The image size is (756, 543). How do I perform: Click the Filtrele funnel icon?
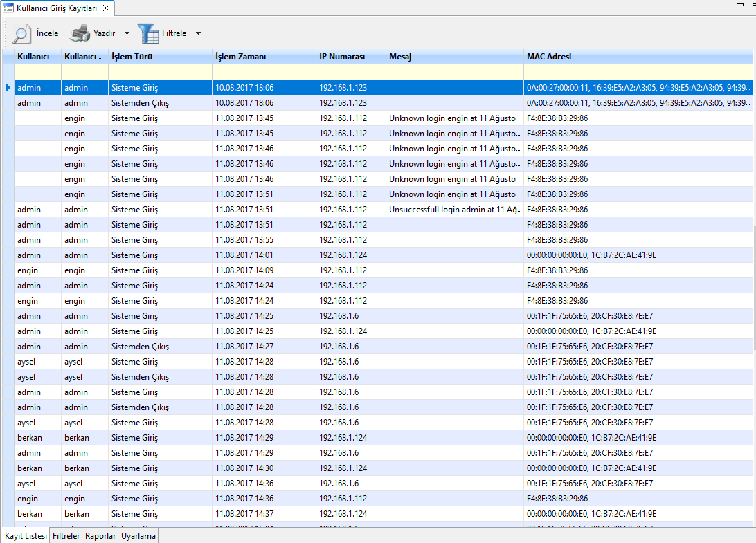[147, 33]
